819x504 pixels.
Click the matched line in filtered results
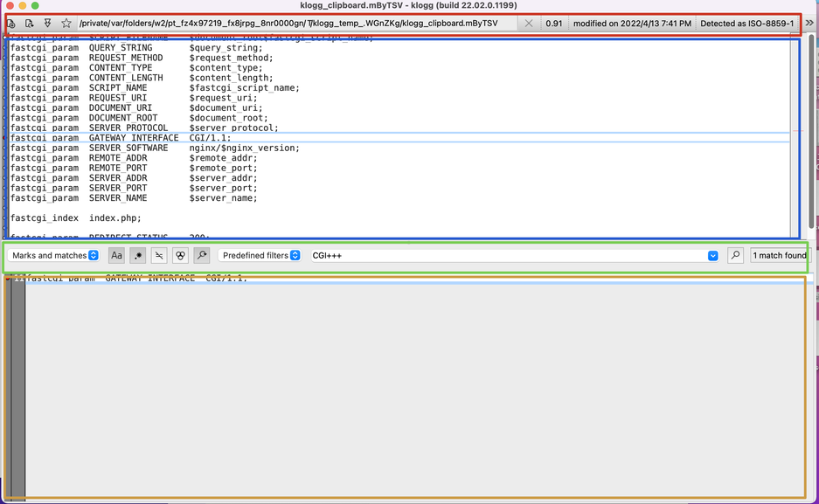coord(131,278)
